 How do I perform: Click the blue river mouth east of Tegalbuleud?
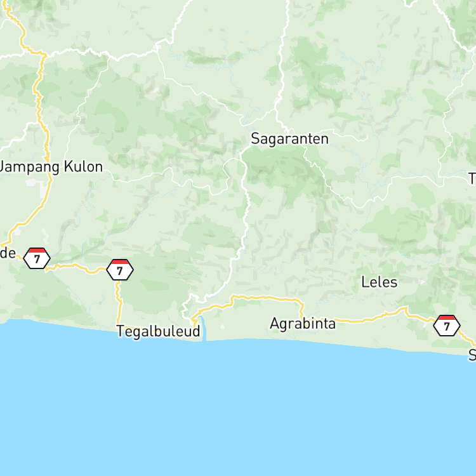coord(203,329)
